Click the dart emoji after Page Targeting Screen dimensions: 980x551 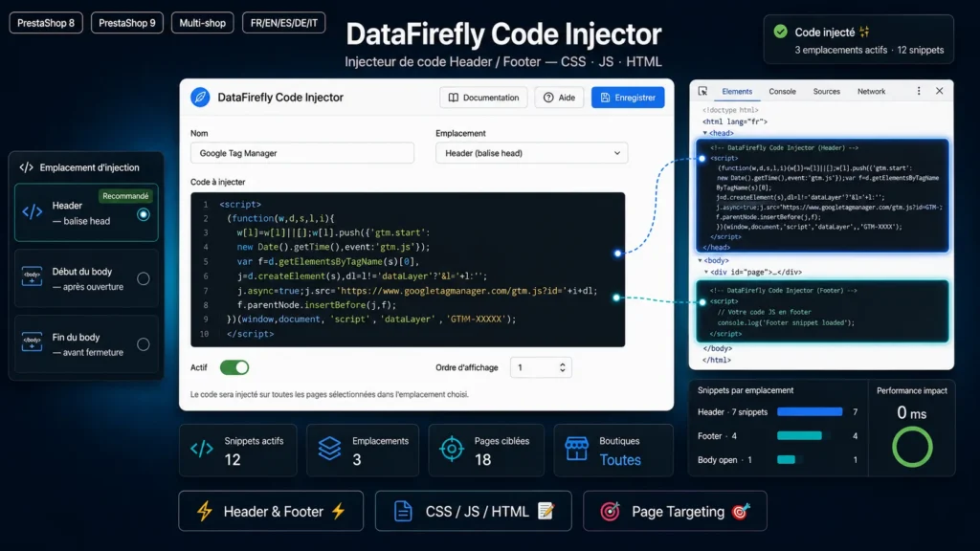pyautogui.click(x=741, y=511)
